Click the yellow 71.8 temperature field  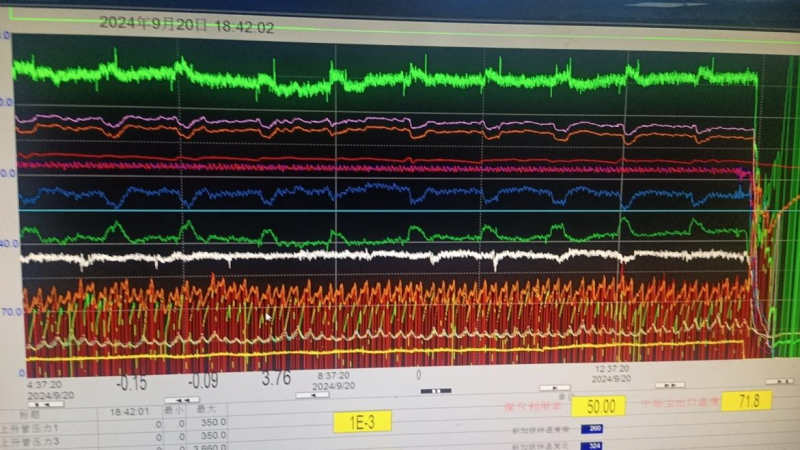click(747, 400)
